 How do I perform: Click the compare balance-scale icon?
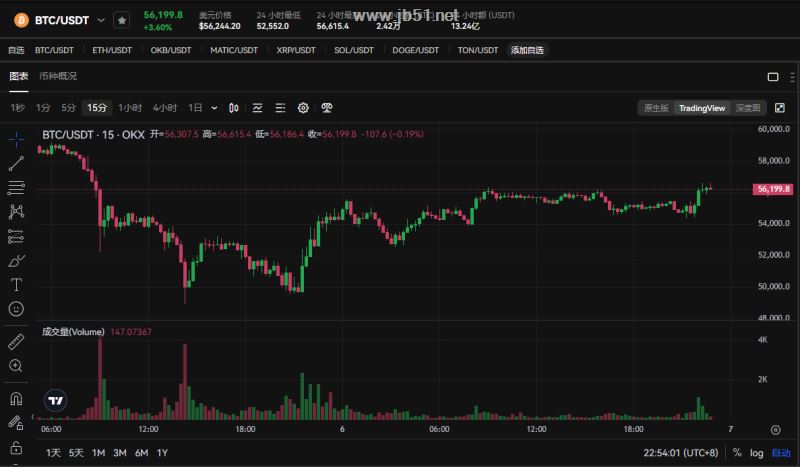pyautogui.click(x=327, y=108)
